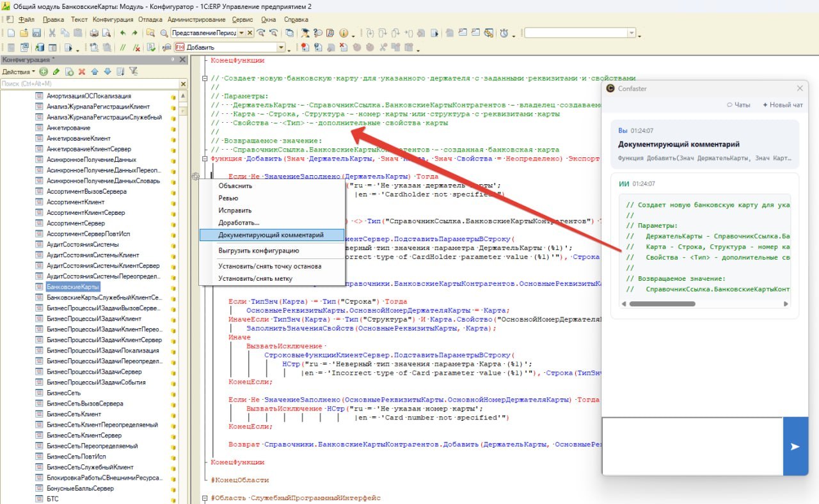Viewport: 819px width, 504px height.
Task: Select АудитСостоянияСистемы module in tree
Action: pyautogui.click(x=82, y=244)
